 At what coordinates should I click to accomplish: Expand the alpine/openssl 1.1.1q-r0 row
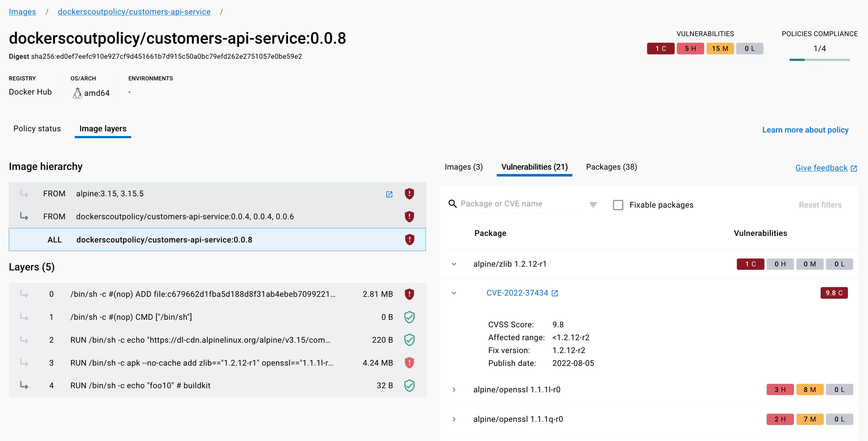tap(454, 419)
